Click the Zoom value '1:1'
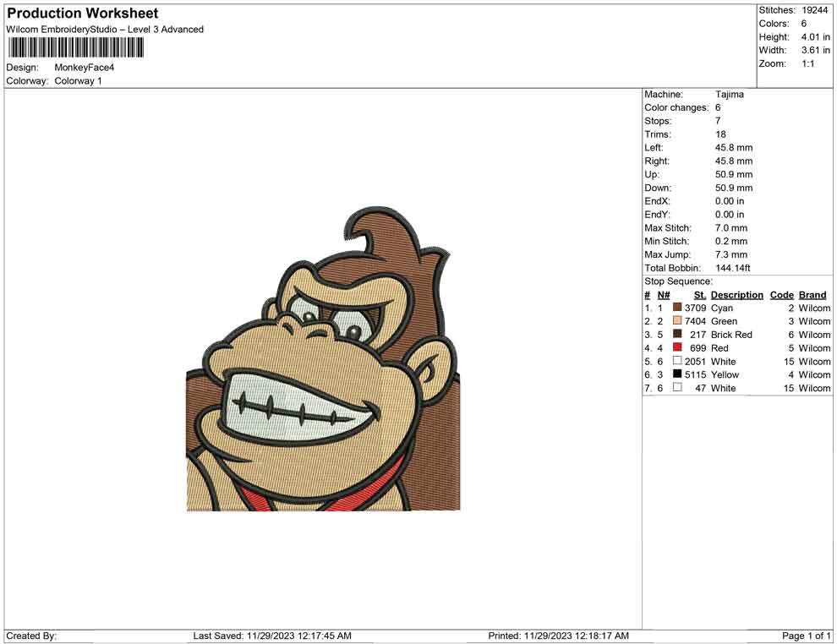 click(807, 63)
